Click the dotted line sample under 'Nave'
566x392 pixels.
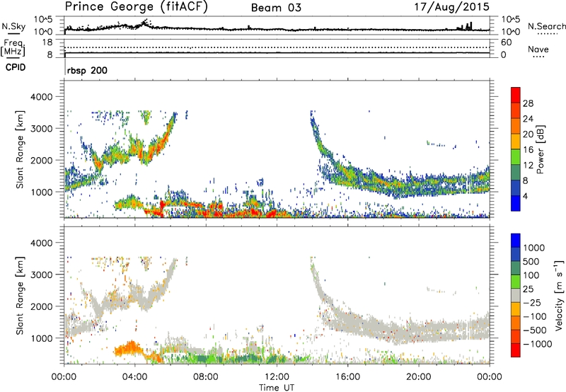point(539,57)
